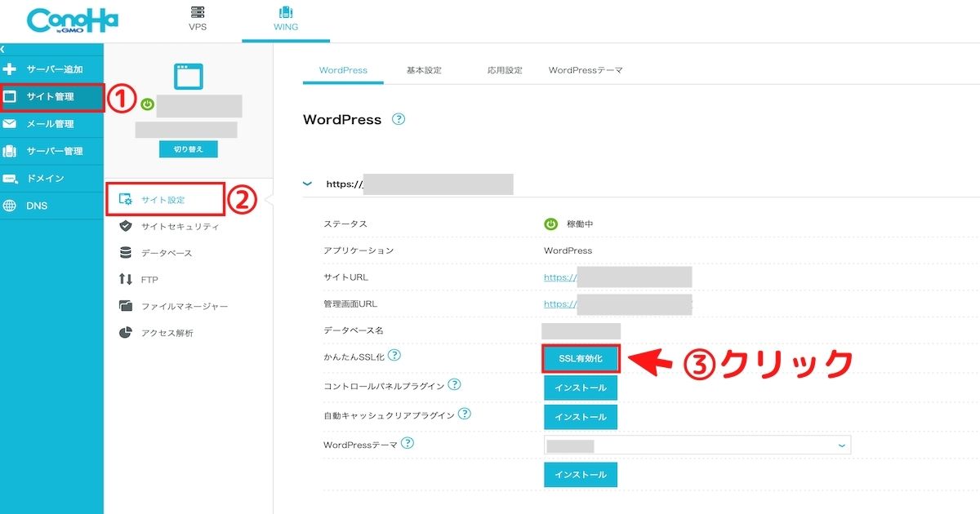This screenshot has width=980, height=514.
Task: Click the large site window icon above 切り替え
Action: [x=189, y=76]
